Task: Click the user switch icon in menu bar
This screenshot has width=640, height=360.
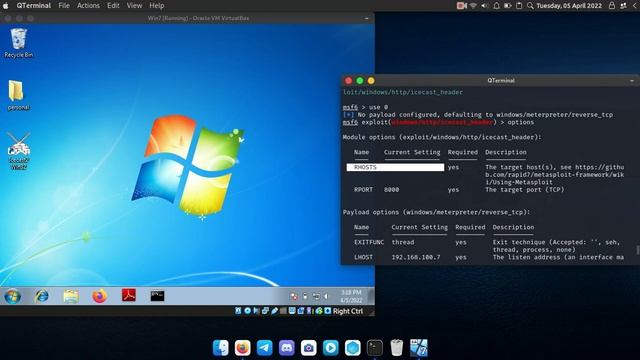Action: (623, 6)
